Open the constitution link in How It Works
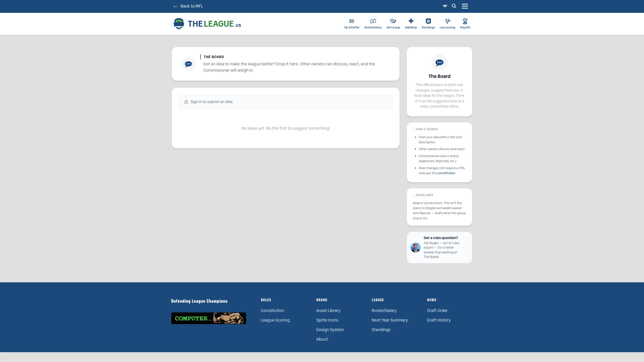 (x=446, y=173)
